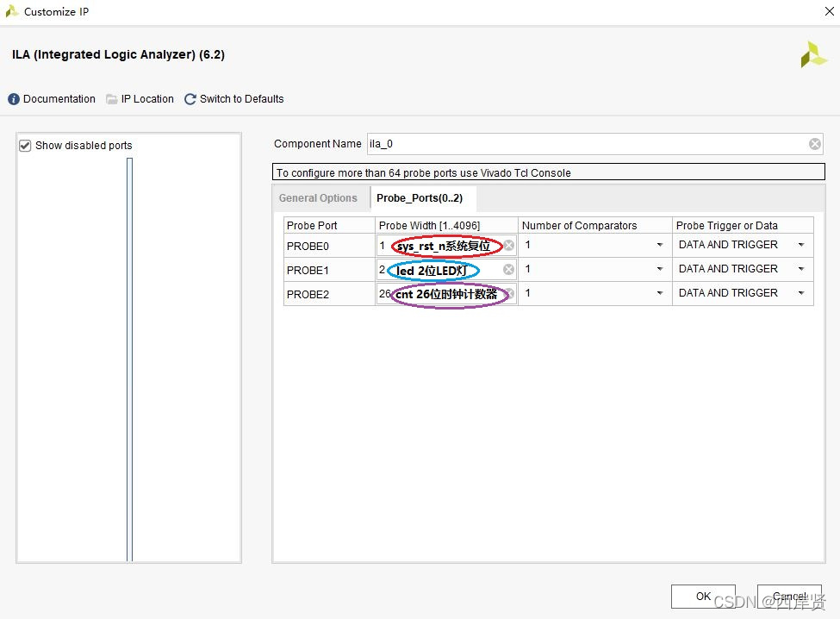Click the ILA (Integrated Logic Analyzer) (6.2) title
The height and width of the screenshot is (619, 840).
click(x=118, y=54)
